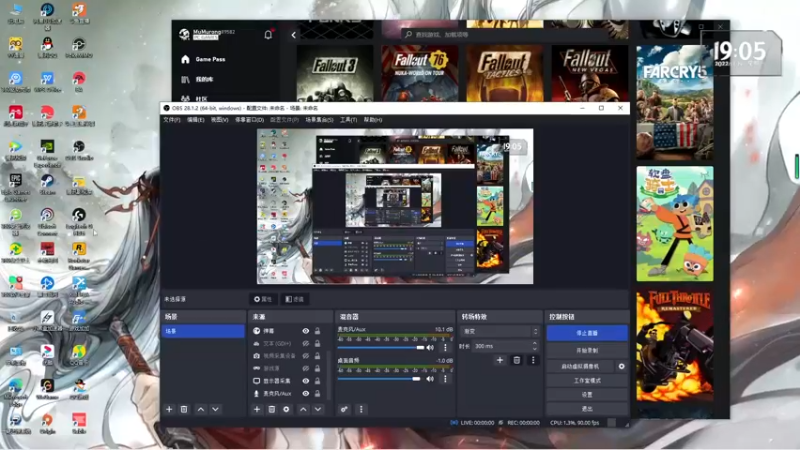Toggle visibility of first source in list
This screenshot has height=450, width=800.
pos(306,331)
